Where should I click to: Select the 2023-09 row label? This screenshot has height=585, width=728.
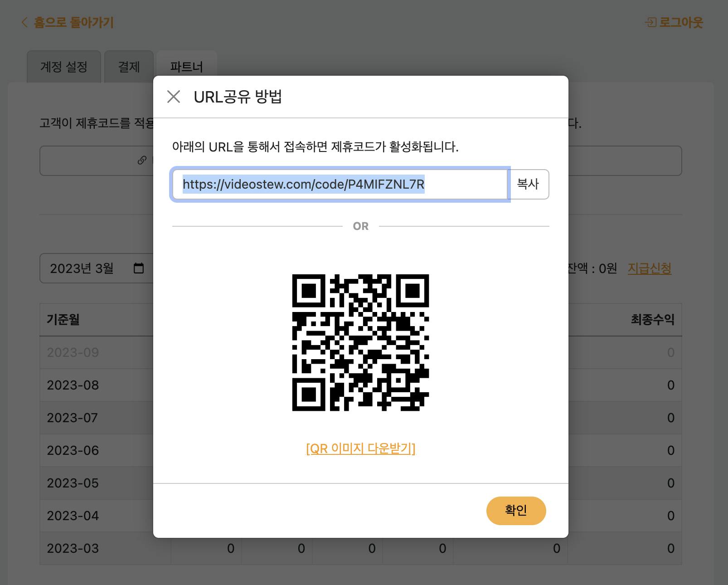point(73,352)
